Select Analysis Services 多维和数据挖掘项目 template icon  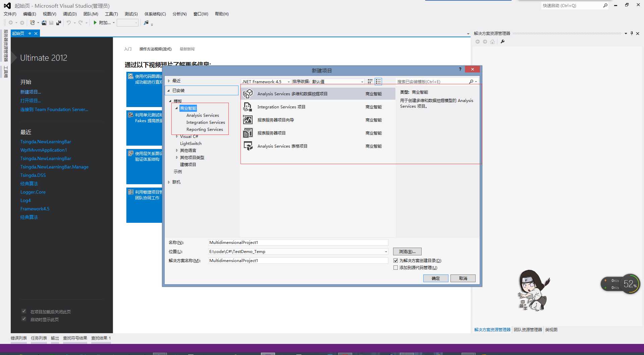point(248,94)
